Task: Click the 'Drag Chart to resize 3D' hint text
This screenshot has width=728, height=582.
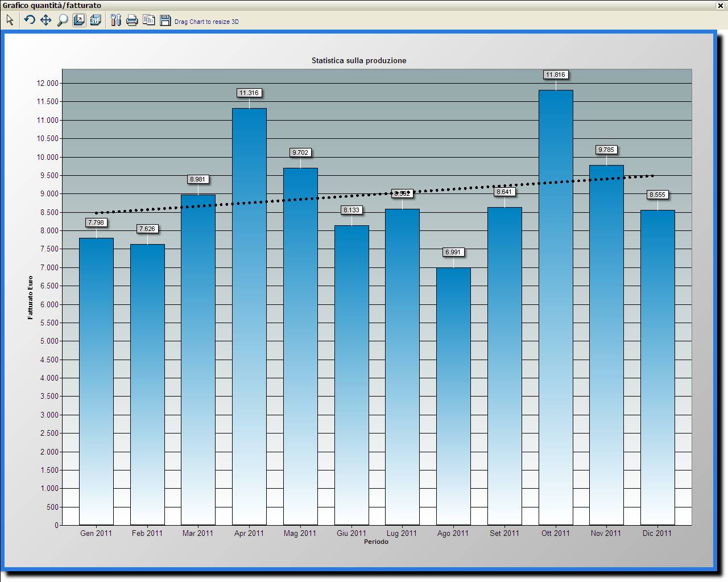Action: 206,22
